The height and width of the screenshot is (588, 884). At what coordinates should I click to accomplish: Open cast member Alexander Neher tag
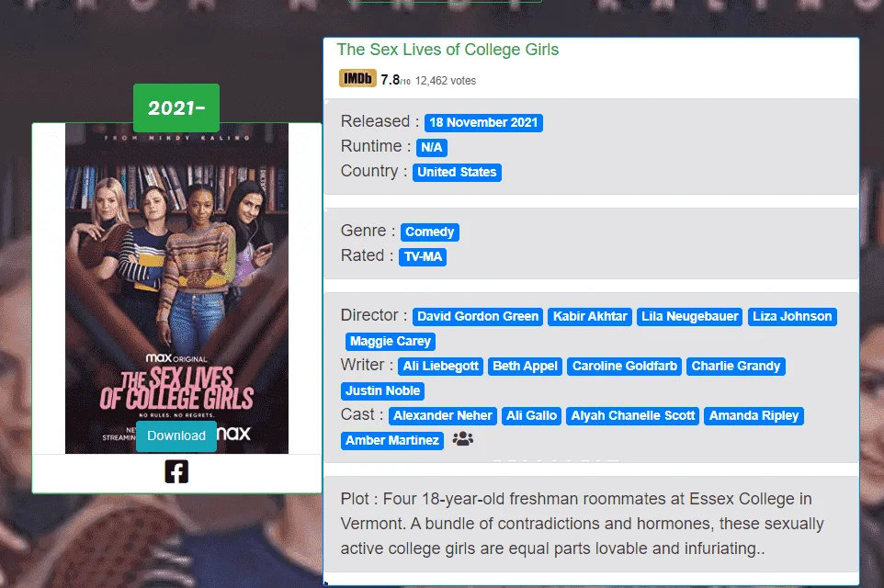[443, 415]
